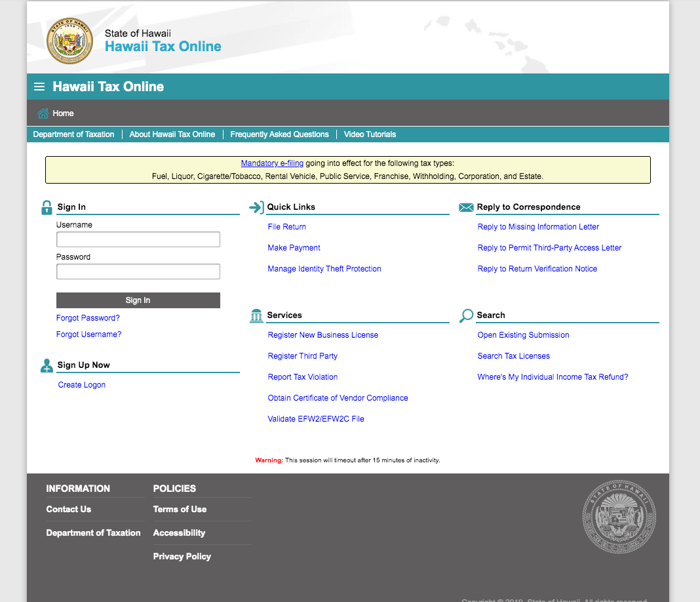Click Where's My Individual Income Tax Refund?

553,376
